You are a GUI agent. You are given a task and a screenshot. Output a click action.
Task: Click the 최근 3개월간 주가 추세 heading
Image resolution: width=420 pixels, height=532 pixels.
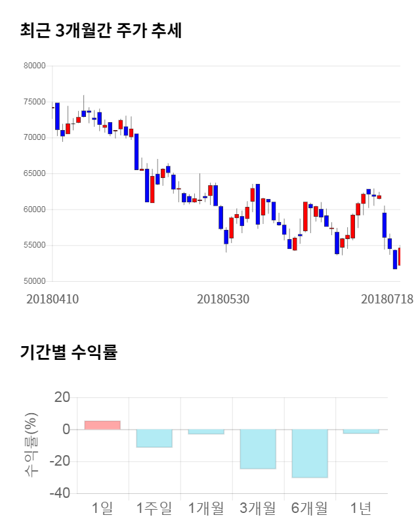[100, 31]
